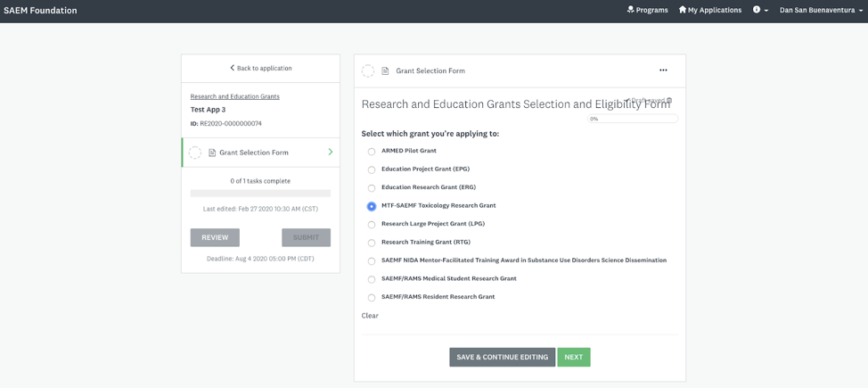The image size is (868, 388).
Task: Clear the grant selection
Action: point(370,316)
